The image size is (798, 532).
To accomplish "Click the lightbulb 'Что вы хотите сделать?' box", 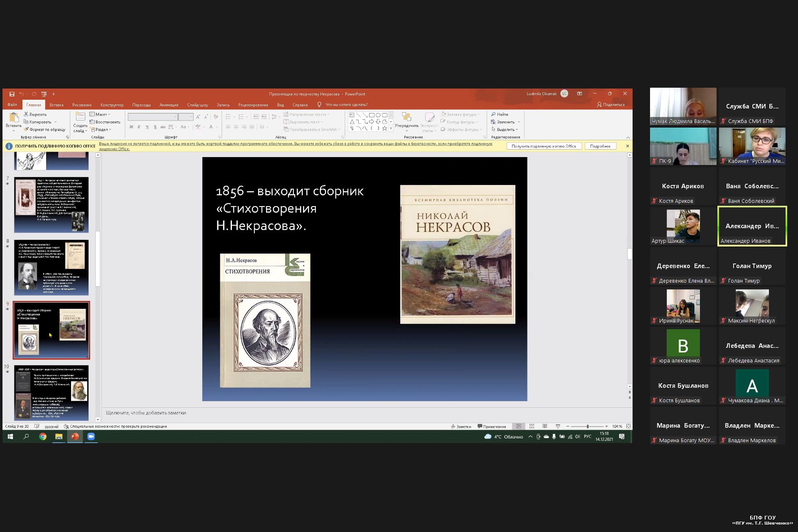I will point(342,105).
